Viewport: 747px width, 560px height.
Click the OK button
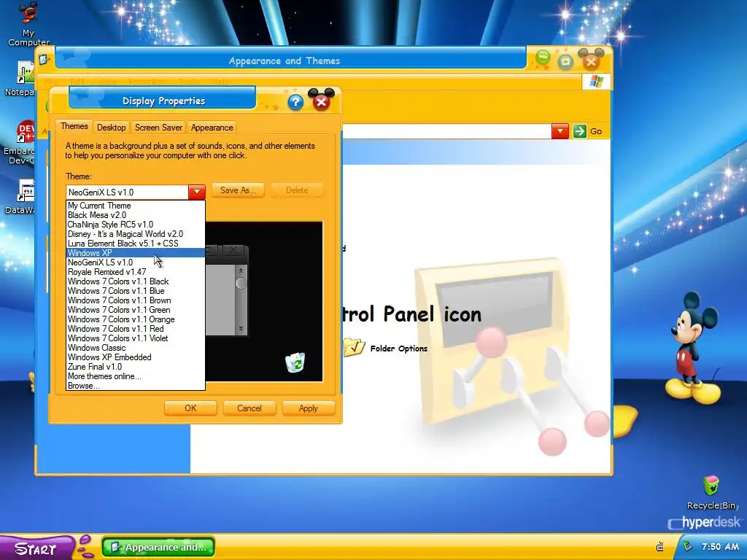tap(190, 408)
